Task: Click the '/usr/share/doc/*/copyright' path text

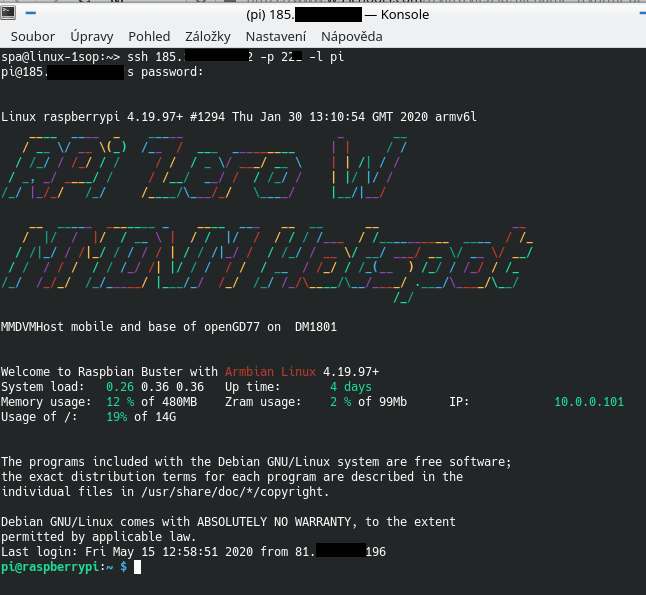Action: pyautogui.click(x=234, y=492)
